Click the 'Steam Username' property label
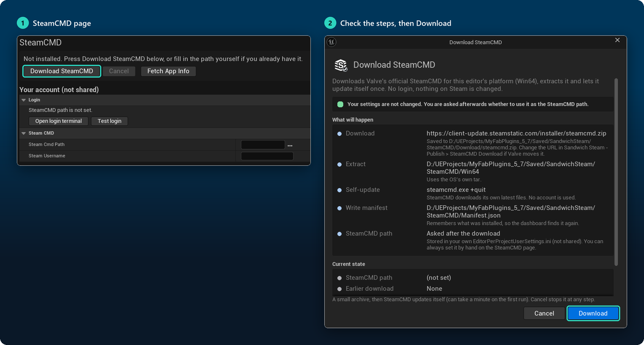Screen dimensions: 644x345 pos(47,156)
